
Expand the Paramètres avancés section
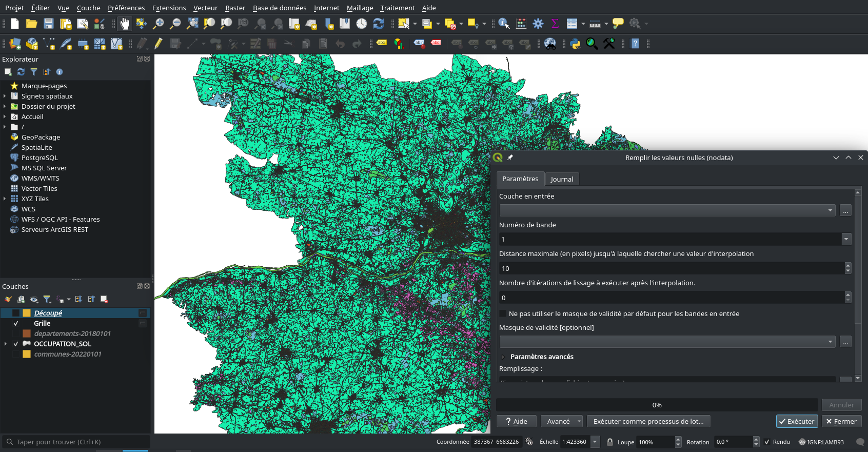(x=503, y=357)
